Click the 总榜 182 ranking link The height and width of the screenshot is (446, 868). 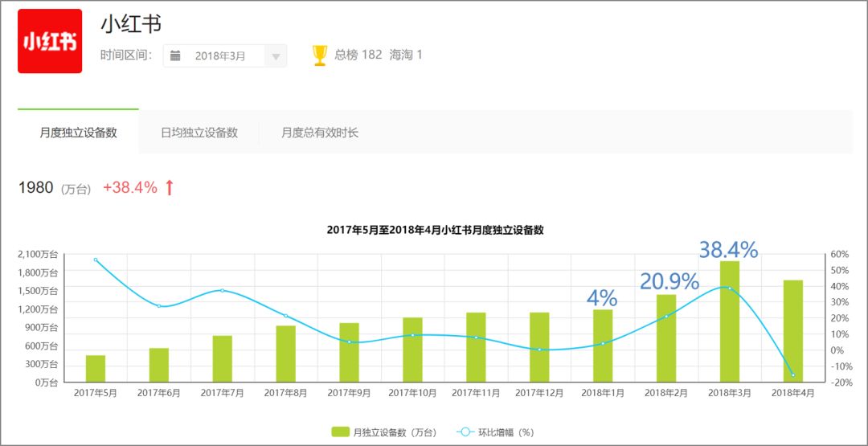pos(358,55)
